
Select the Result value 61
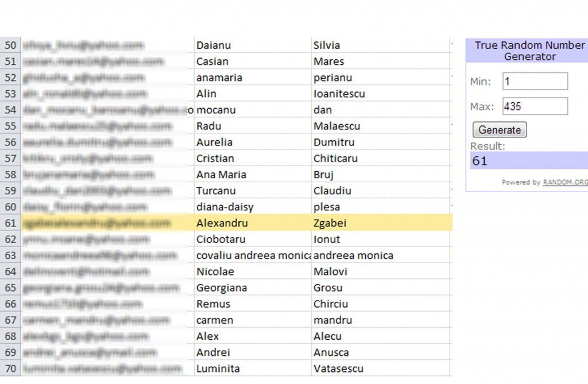click(479, 161)
